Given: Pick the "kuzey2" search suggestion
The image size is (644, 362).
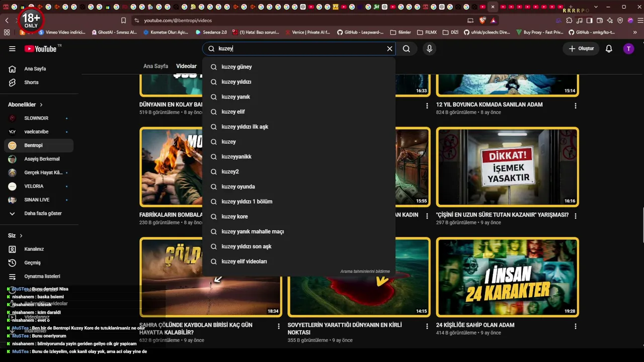Looking at the screenshot, I should point(299,172).
